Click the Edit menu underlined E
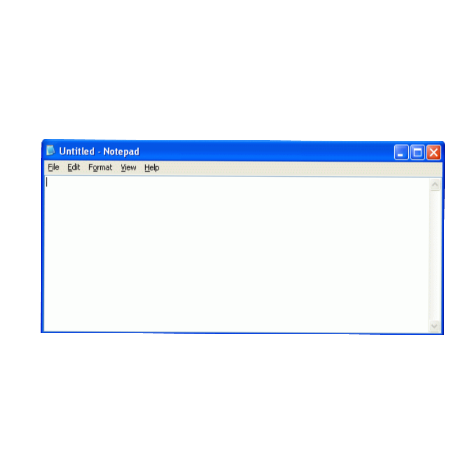 73,167
